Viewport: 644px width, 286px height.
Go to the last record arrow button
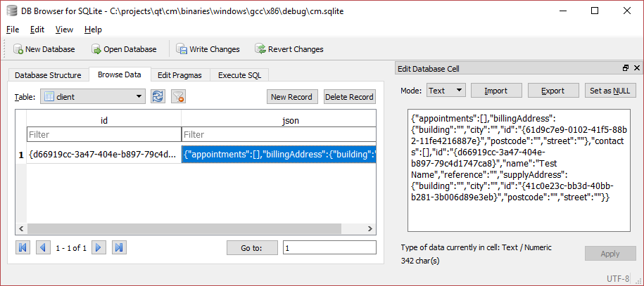click(119, 247)
